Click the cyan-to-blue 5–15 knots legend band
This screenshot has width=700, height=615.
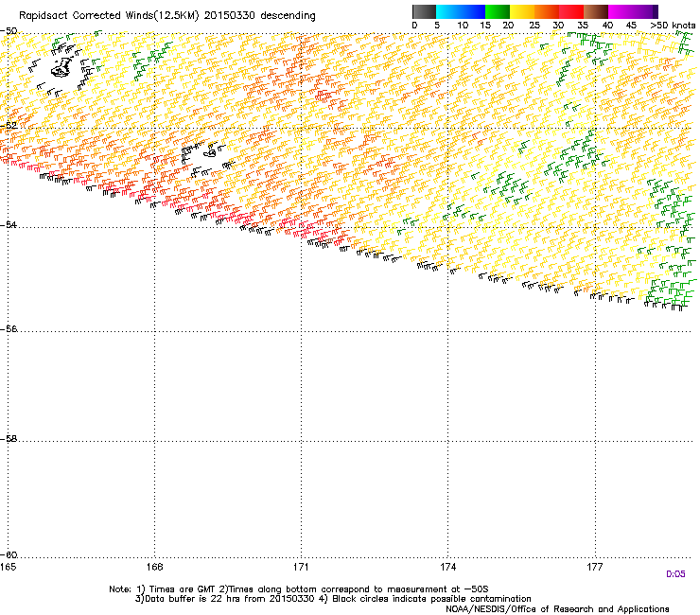click(461, 11)
